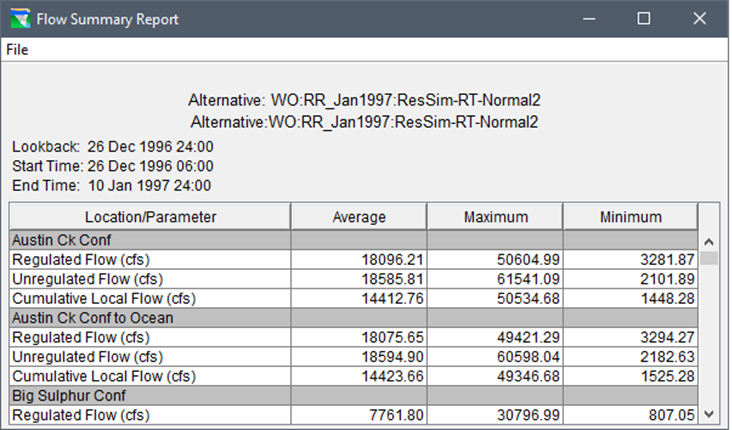Click Regulated Flow under Austin Ck Conf
This screenshot has height=430, width=732.
[x=81, y=260]
